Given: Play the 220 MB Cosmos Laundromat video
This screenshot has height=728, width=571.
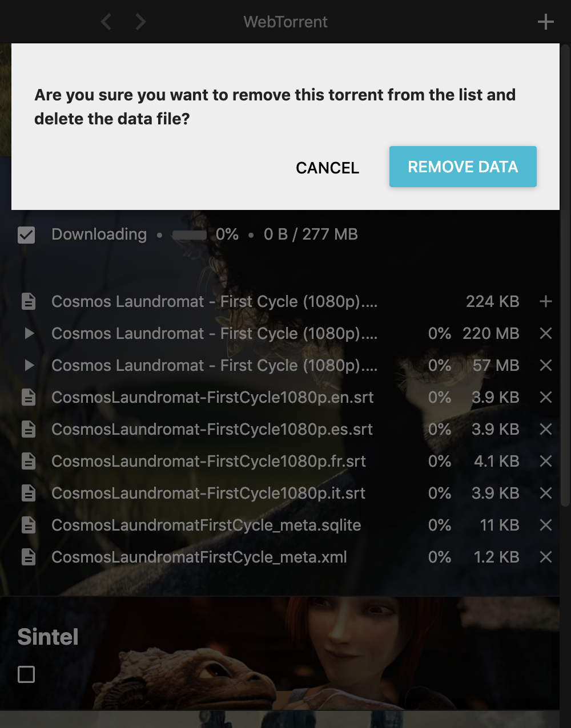Looking at the screenshot, I should 29,333.
